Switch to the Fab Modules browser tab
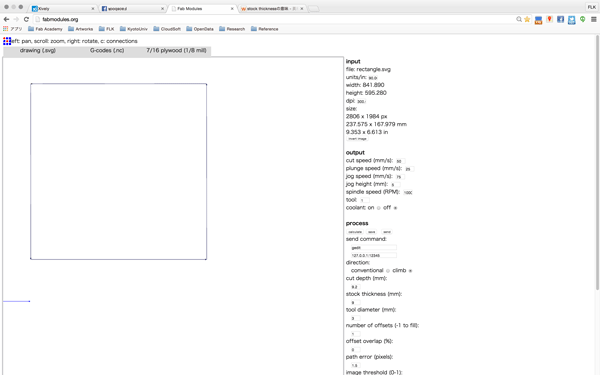The height and width of the screenshot is (375, 600). pyautogui.click(x=202, y=8)
